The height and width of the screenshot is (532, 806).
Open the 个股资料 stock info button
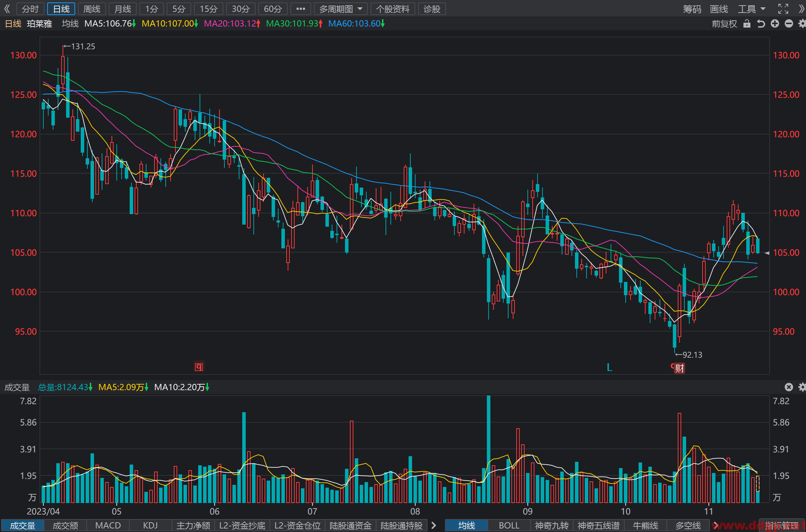click(393, 9)
